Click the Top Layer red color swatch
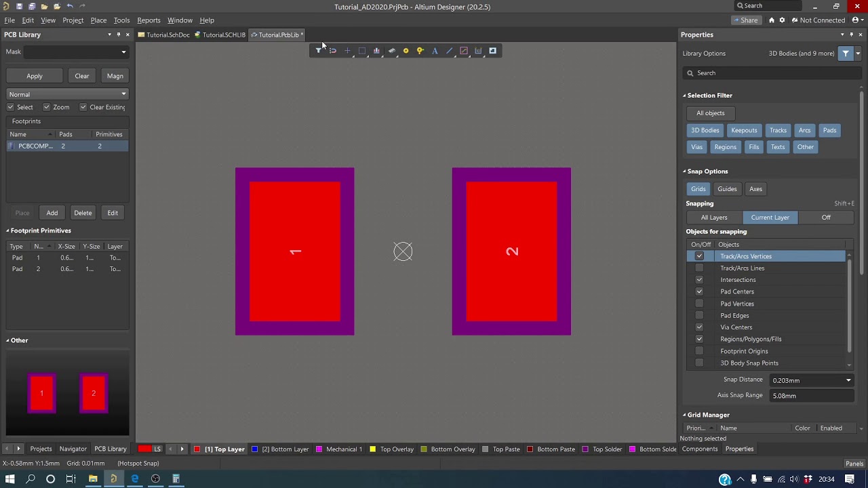Screen dimensions: 868x488 (x=197, y=449)
